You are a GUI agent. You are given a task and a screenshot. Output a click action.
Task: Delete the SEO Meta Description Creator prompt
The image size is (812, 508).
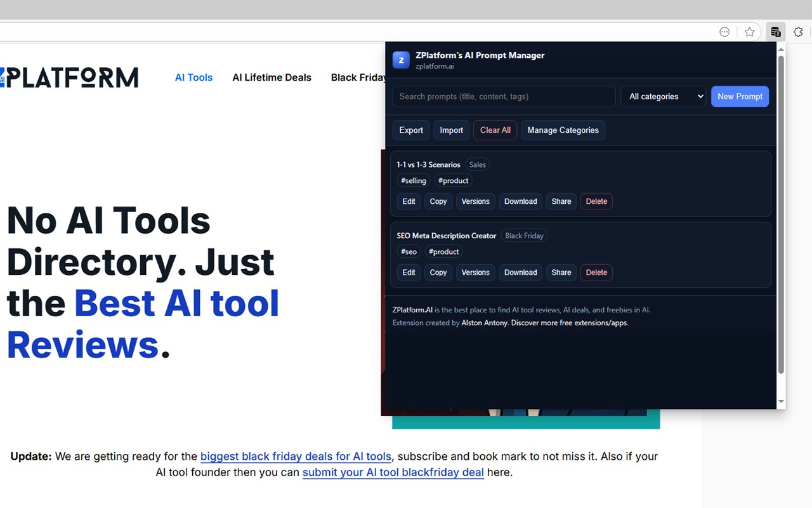click(x=596, y=272)
